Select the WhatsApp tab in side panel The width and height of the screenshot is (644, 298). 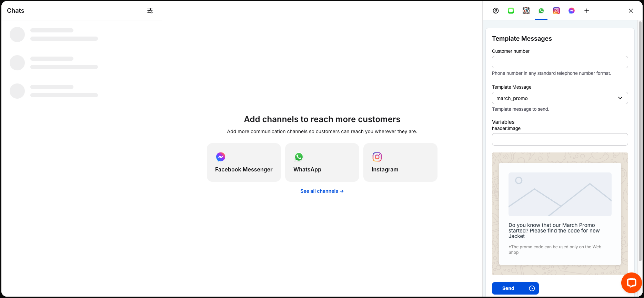pyautogui.click(x=541, y=11)
